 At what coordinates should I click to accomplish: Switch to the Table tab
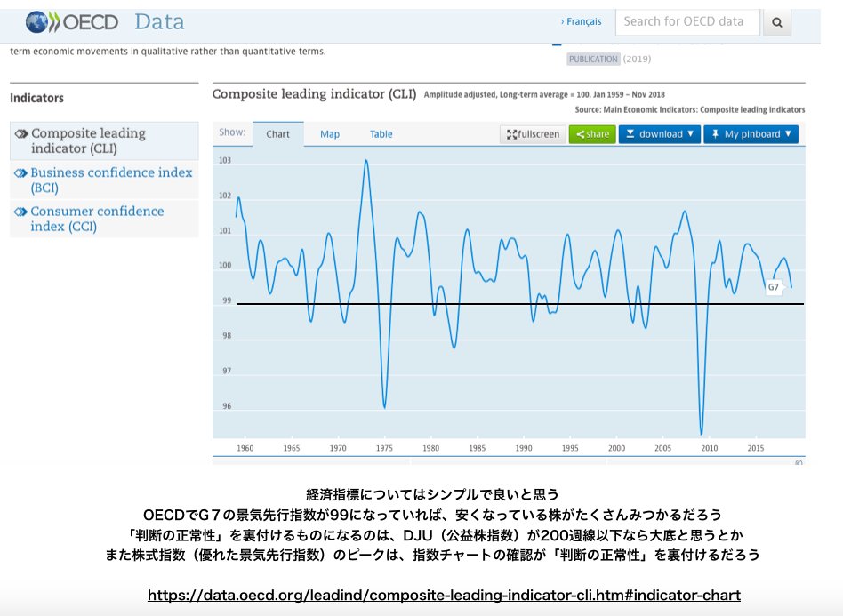click(x=381, y=134)
